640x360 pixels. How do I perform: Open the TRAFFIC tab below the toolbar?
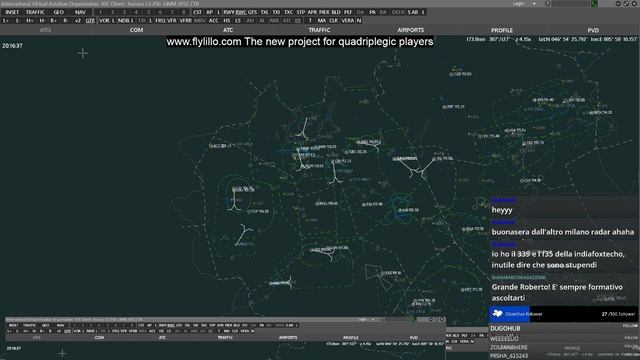[319, 30]
